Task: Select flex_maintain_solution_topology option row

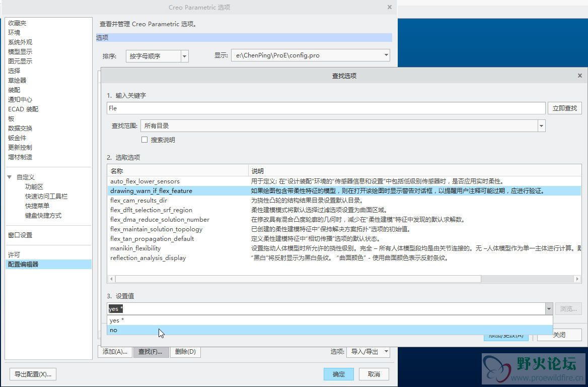Action: pos(344,229)
